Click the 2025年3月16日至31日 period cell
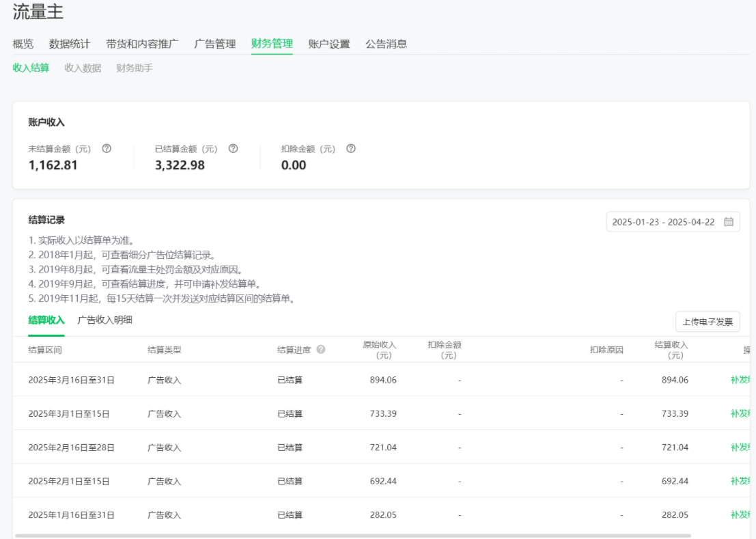 pos(71,380)
